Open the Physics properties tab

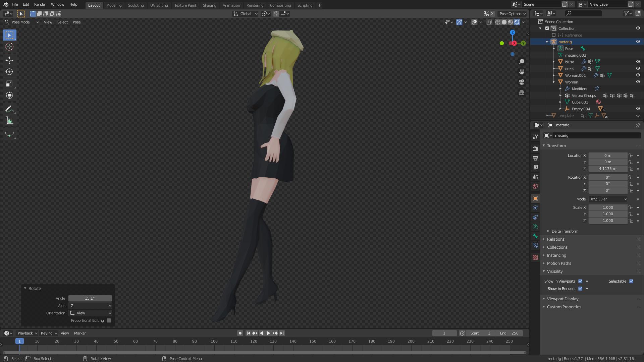pos(535,208)
